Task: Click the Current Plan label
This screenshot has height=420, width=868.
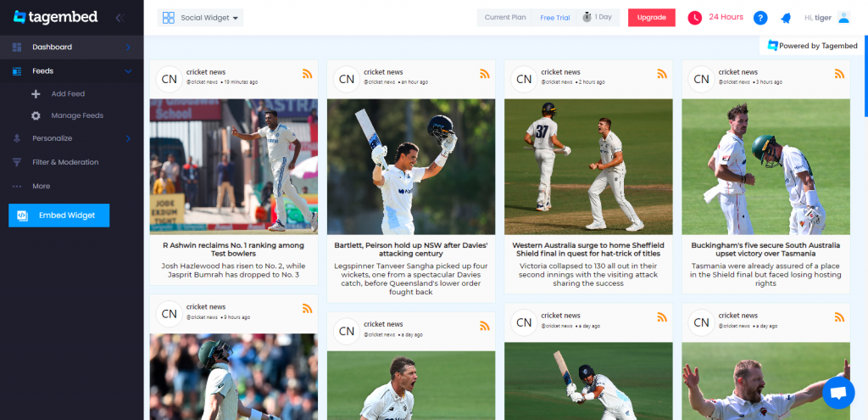Action: 505,18
